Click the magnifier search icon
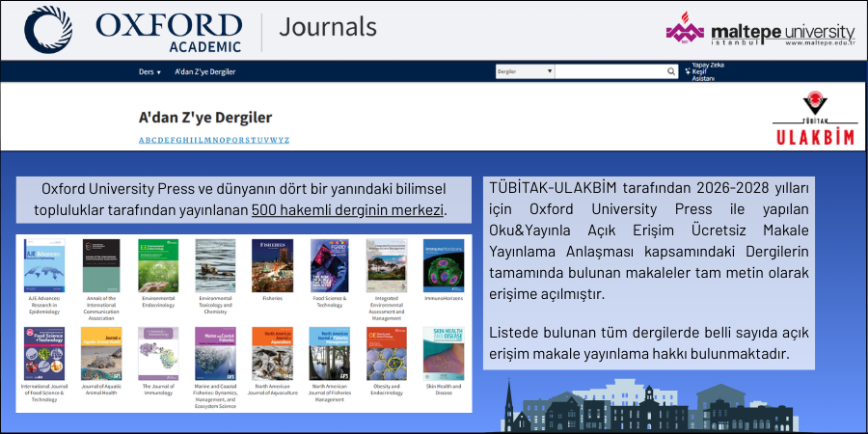 pos(671,71)
